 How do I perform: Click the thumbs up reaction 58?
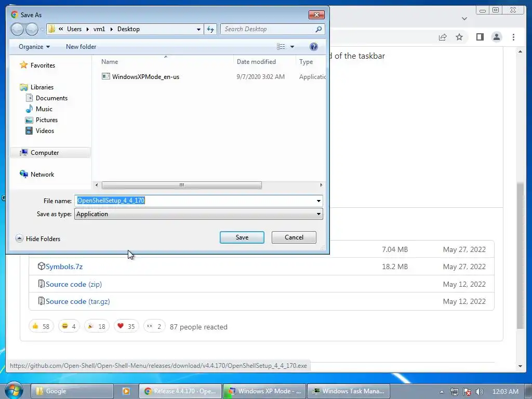(x=41, y=326)
